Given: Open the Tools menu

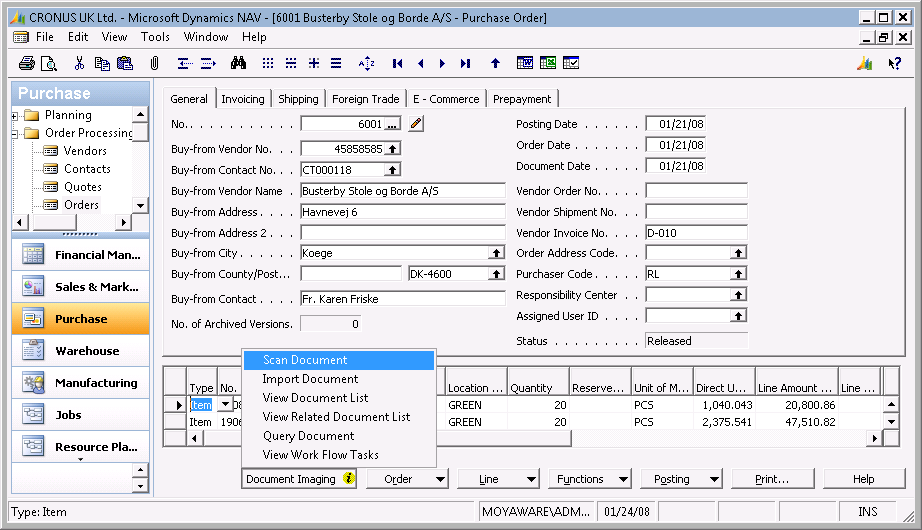Looking at the screenshot, I should (x=155, y=37).
